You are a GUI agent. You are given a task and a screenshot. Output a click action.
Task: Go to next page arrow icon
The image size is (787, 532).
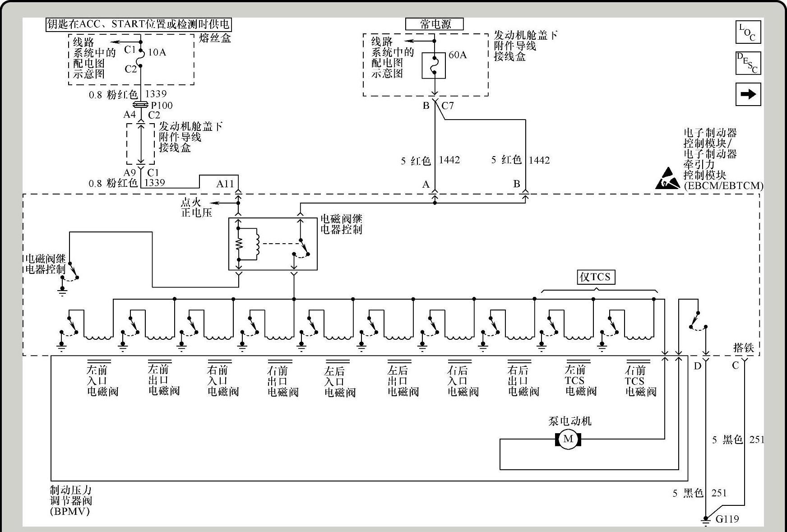click(748, 94)
